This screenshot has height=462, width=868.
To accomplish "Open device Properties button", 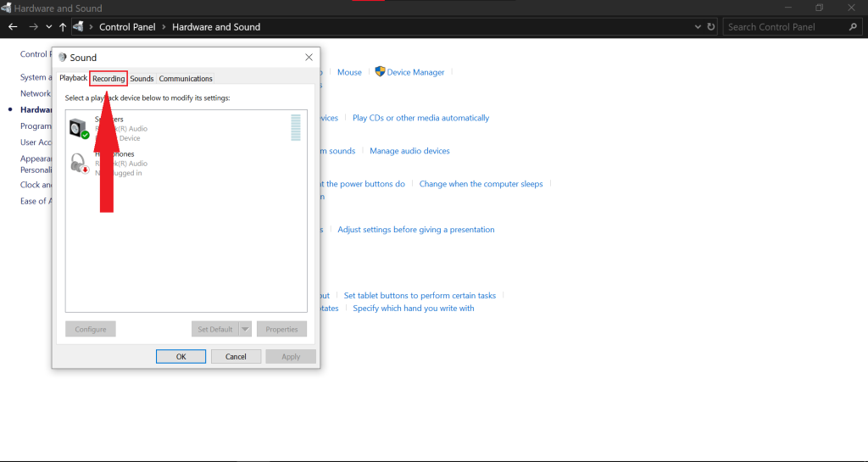I will [x=281, y=329].
